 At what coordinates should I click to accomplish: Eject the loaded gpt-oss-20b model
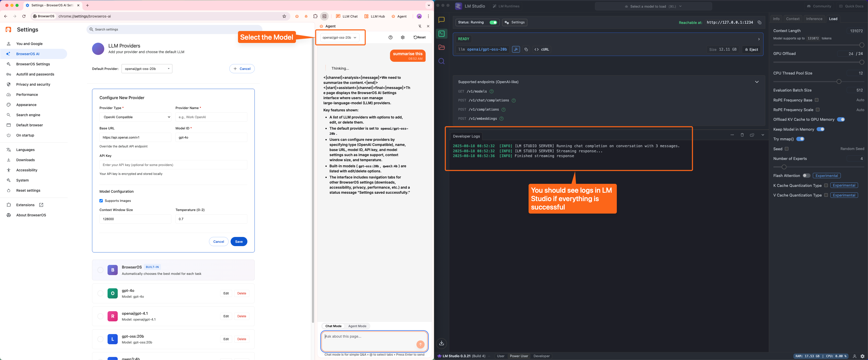[751, 50]
